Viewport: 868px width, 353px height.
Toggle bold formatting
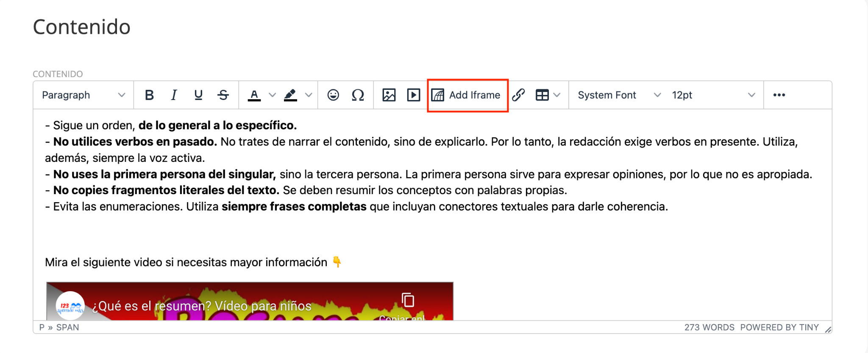click(149, 95)
